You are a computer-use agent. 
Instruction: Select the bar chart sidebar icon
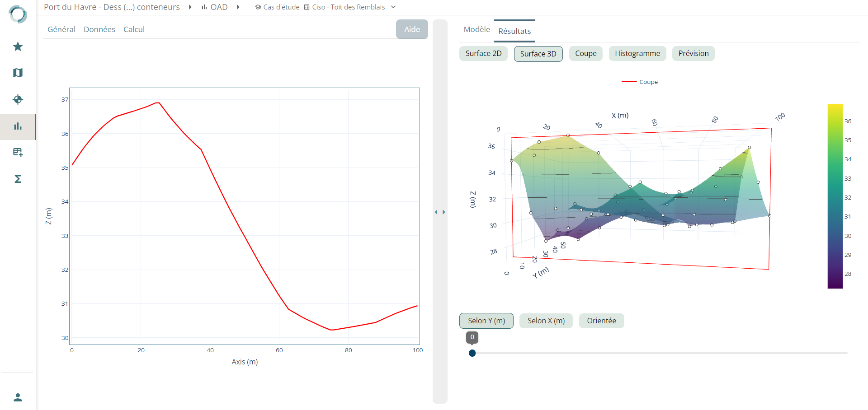[18, 126]
